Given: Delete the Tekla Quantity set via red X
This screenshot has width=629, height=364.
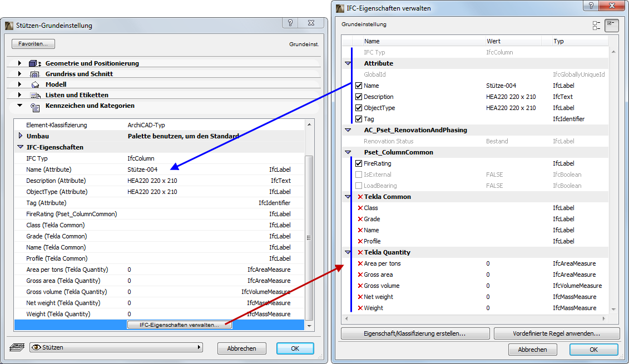Looking at the screenshot, I should pos(360,252).
